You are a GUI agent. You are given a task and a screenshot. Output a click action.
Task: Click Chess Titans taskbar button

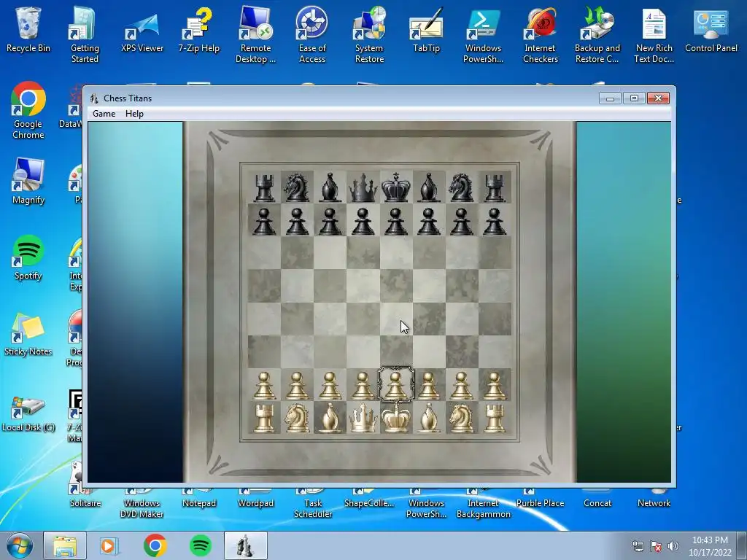245,545
